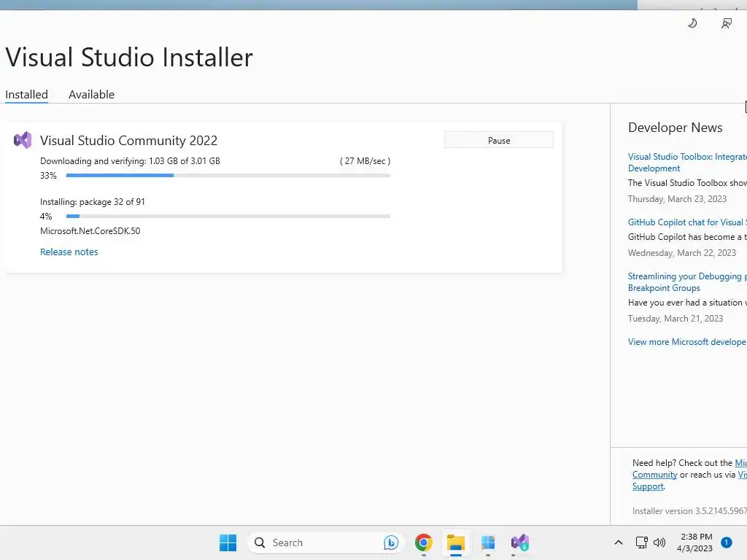
Task: Open the network status tray icon
Action: 641,542
